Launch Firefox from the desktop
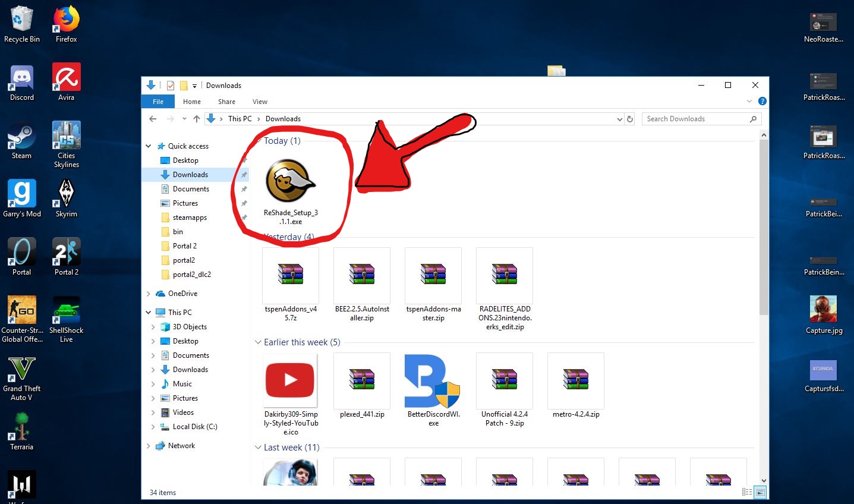The height and width of the screenshot is (504, 854). point(67,24)
